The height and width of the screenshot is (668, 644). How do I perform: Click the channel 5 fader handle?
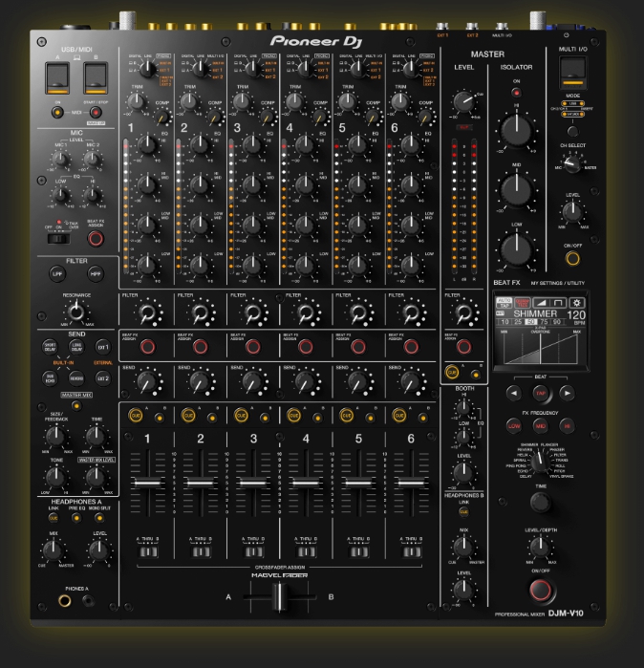coord(358,483)
